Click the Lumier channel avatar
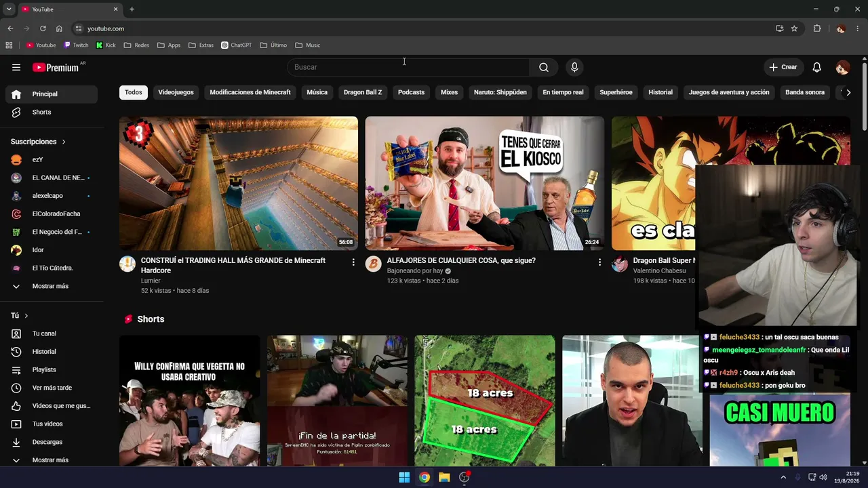Image resolution: width=868 pixels, height=488 pixels. click(127, 264)
